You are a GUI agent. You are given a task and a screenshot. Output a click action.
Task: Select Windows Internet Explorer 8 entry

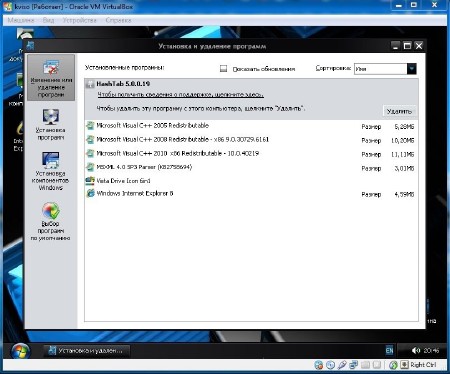click(251, 194)
